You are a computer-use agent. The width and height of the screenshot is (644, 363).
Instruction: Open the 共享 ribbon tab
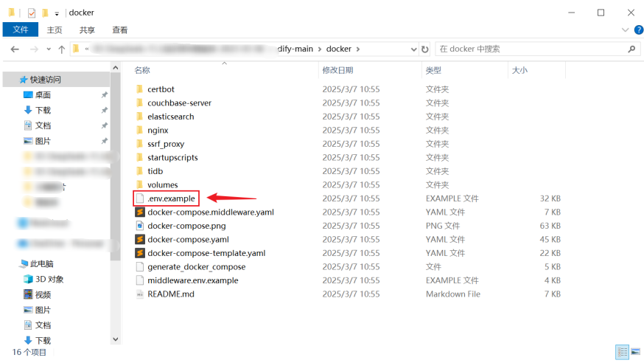[x=87, y=30]
